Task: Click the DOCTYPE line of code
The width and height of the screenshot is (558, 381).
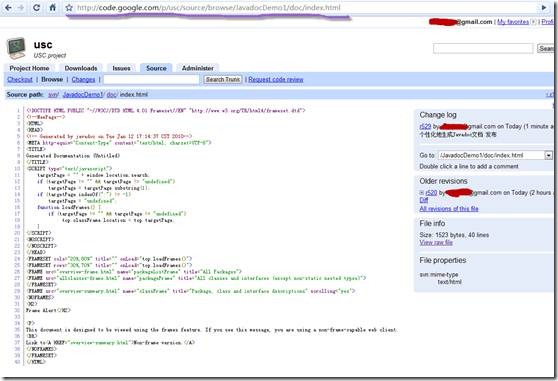Action: point(166,111)
